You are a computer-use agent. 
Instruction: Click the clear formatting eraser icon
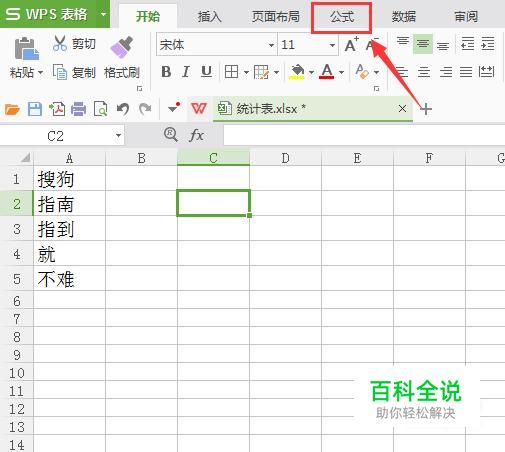pyautogui.click(x=362, y=72)
